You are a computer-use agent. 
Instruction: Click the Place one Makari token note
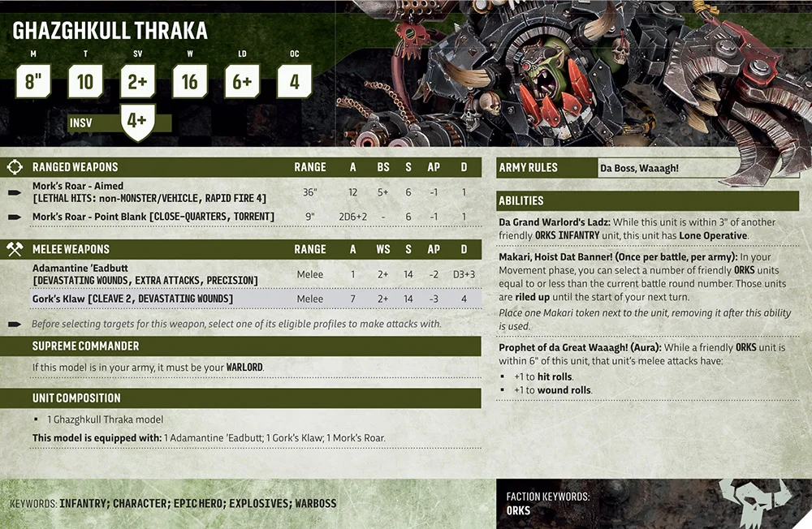[x=645, y=320]
